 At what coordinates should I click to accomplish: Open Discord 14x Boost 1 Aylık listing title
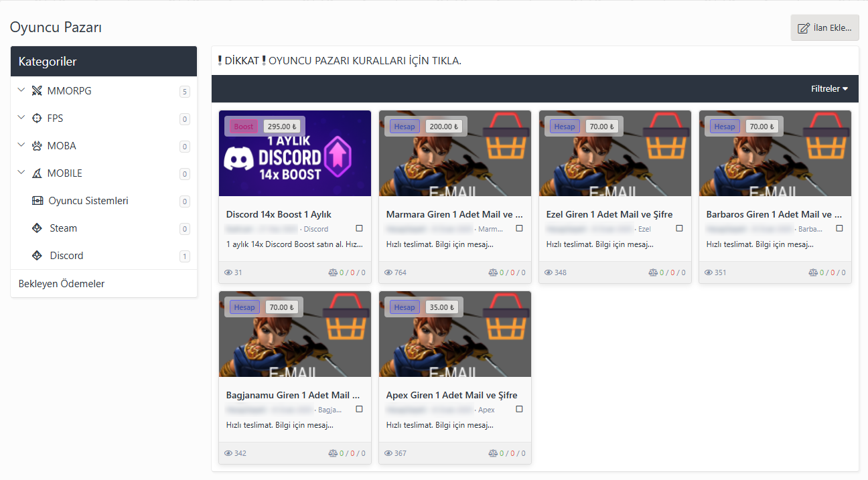279,214
